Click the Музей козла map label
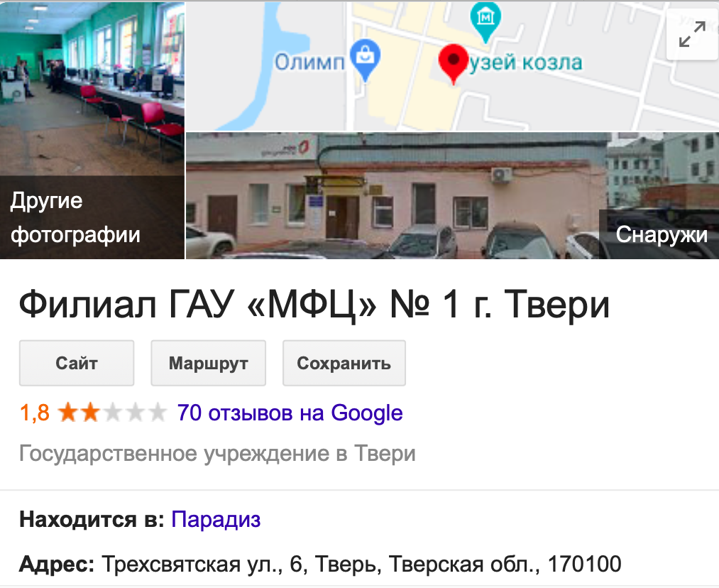This screenshot has width=719, height=588. 525,62
